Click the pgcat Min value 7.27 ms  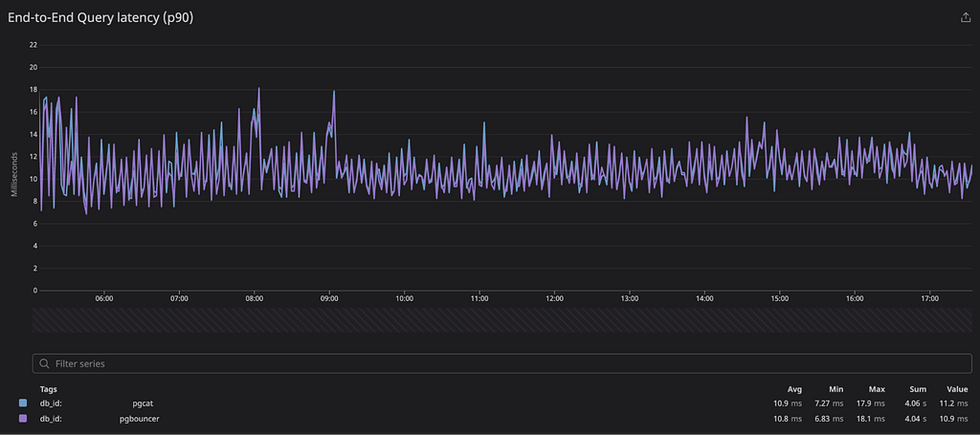pos(830,403)
